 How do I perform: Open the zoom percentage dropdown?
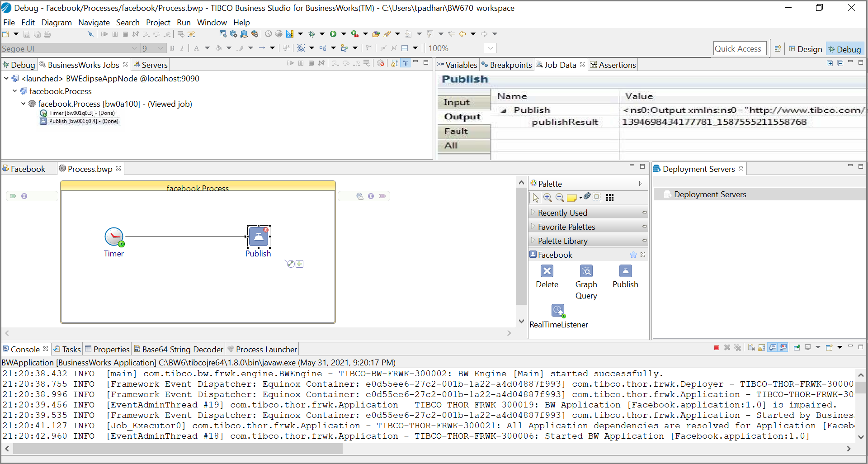click(491, 48)
